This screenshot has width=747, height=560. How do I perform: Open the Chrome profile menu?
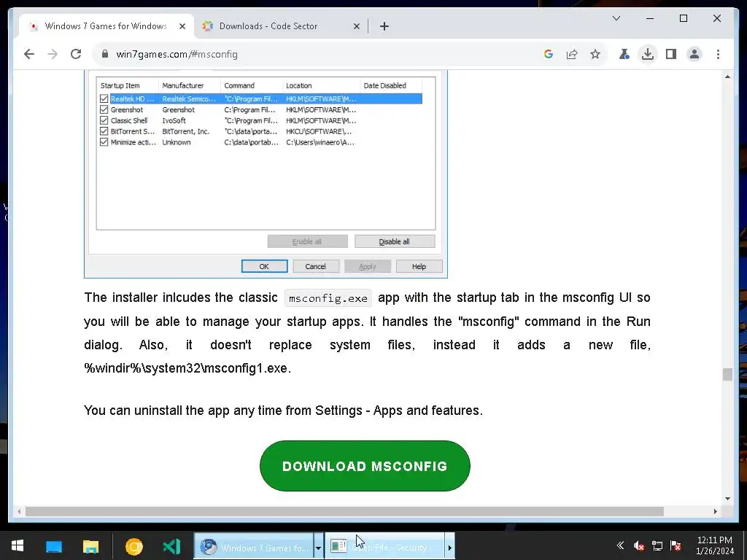(x=694, y=54)
